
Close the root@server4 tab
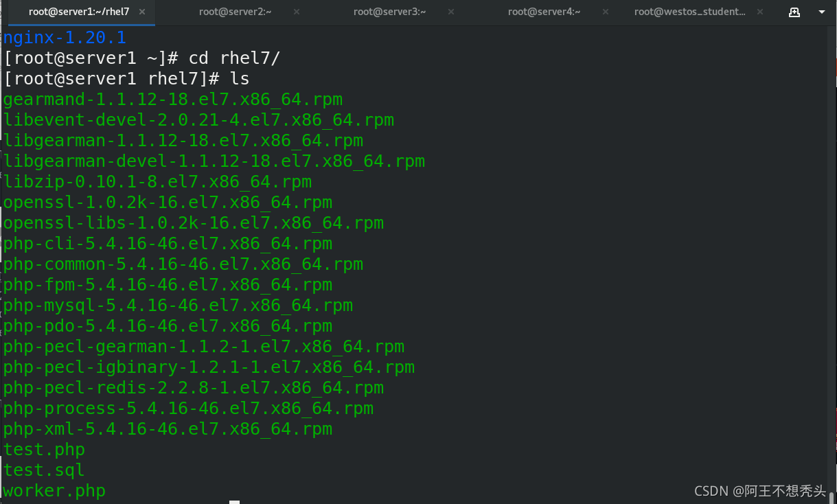[605, 12]
